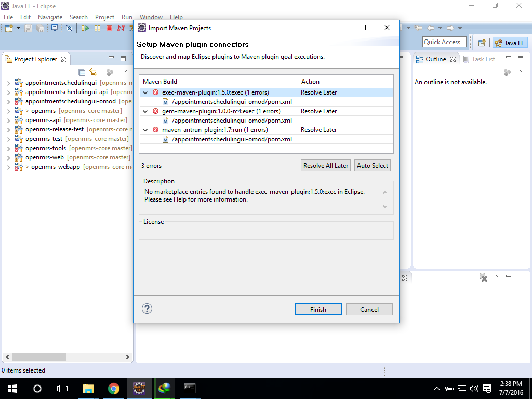Viewport: 532px width, 399px height.
Task: Switch to the Java EE perspective
Action: pyautogui.click(x=510, y=43)
